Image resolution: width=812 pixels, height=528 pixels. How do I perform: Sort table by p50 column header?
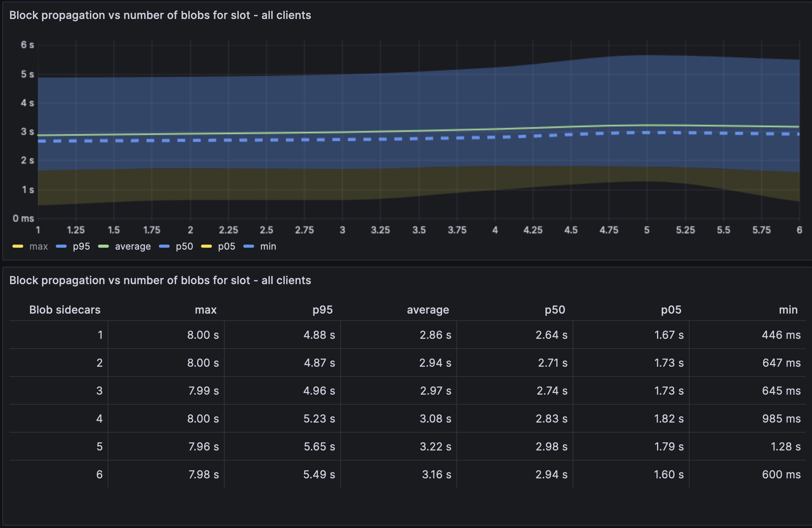tap(555, 310)
